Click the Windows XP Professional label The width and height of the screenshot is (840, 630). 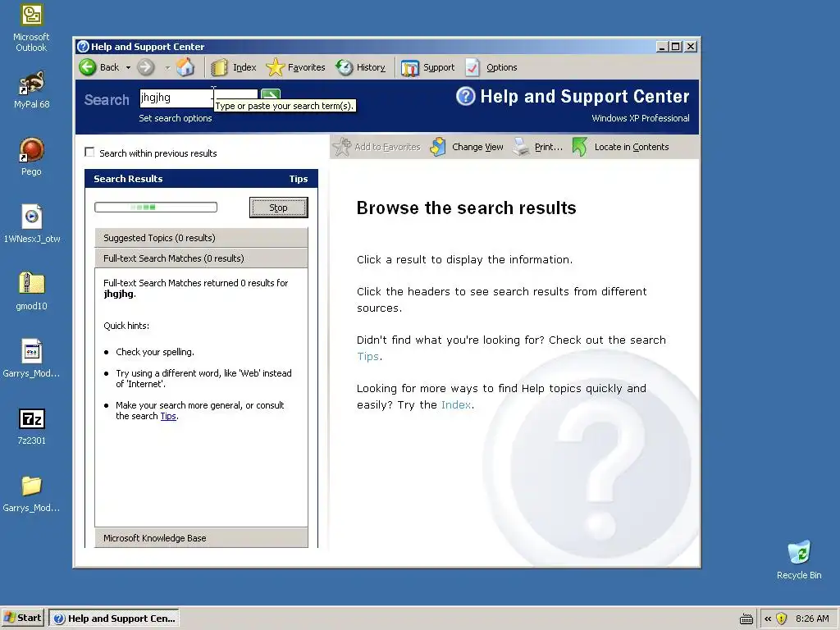640,118
